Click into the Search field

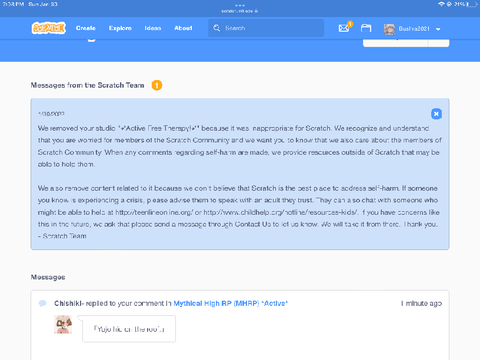coord(266,28)
